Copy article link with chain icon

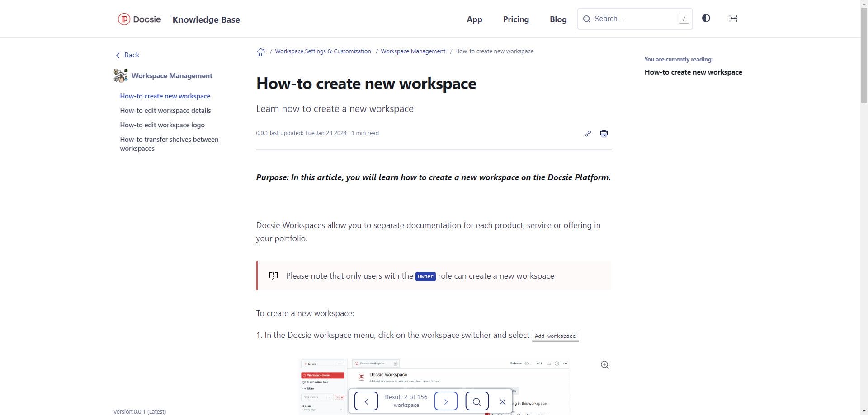(588, 134)
